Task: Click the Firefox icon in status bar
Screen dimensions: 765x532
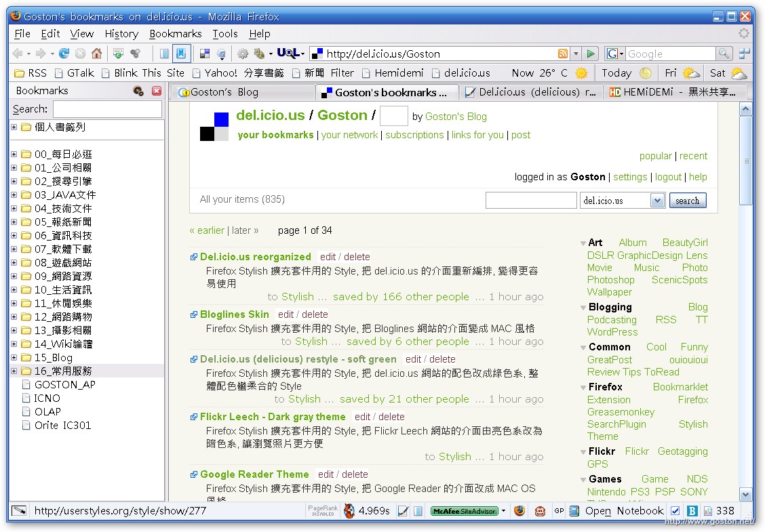Action: (x=519, y=510)
